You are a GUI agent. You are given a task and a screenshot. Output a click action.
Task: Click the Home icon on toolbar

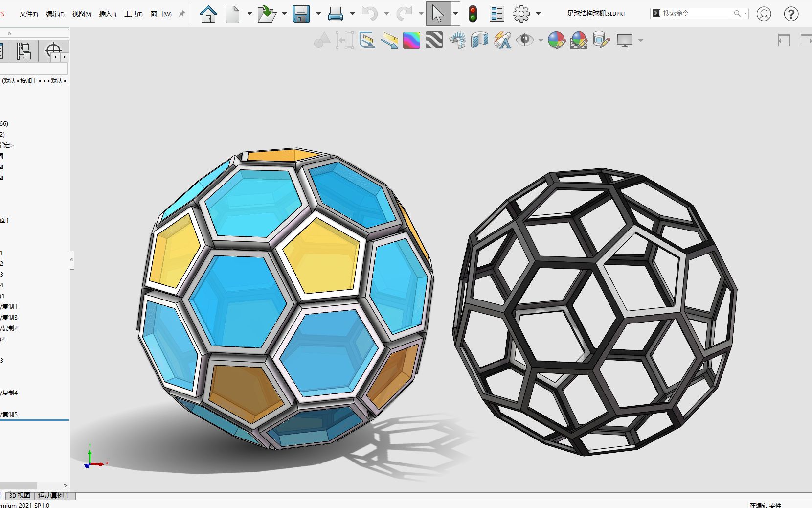(207, 14)
